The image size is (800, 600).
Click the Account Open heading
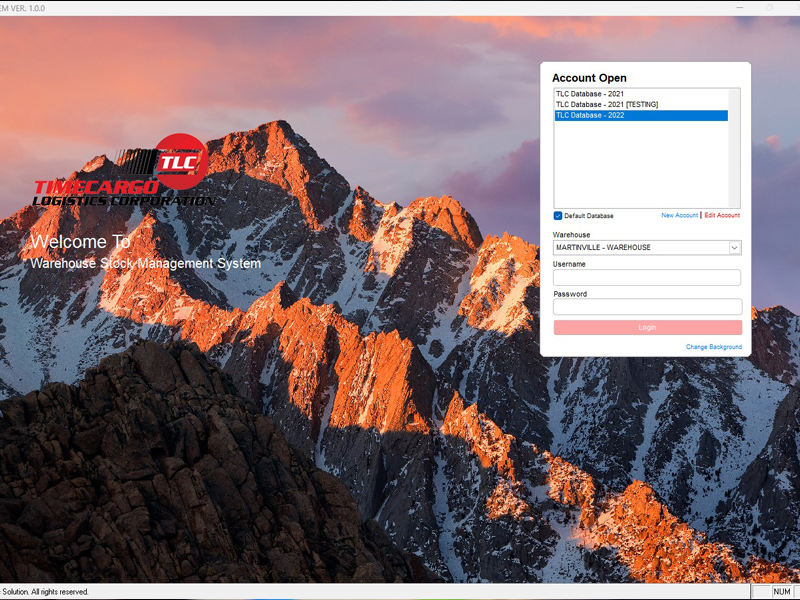click(x=589, y=78)
